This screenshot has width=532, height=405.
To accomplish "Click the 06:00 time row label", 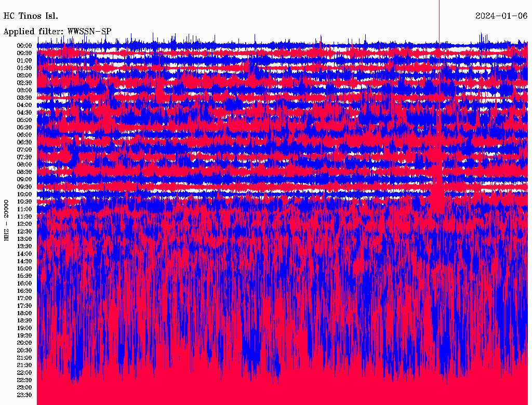I will [x=24, y=135].
